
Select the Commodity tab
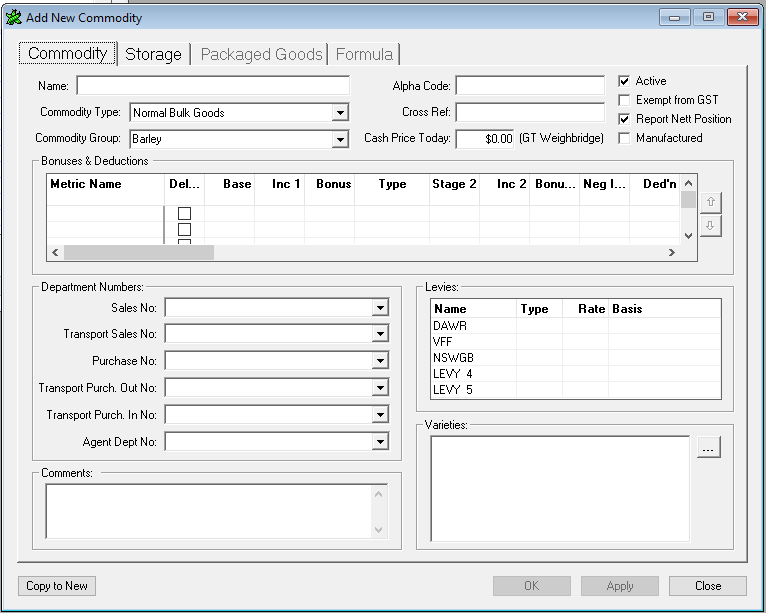click(67, 54)
